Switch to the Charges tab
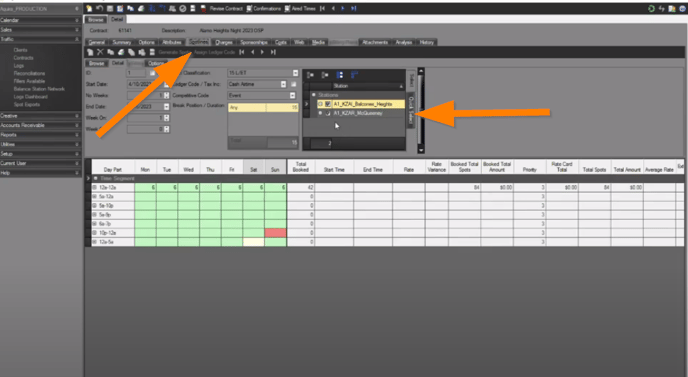This screenshot has width=688, height=377. pyautogui.click(x=224, y=42)
